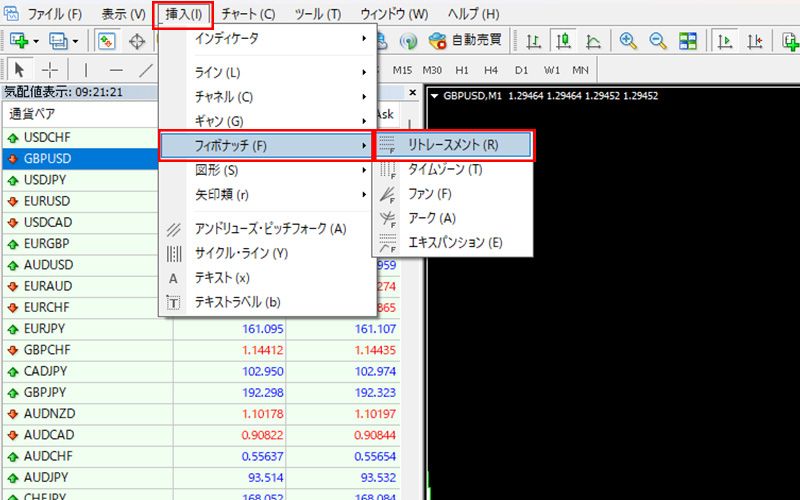The image size is (800, 500).
Task: Toggle chart auto scroll
Action: click(x=724, y=41)
